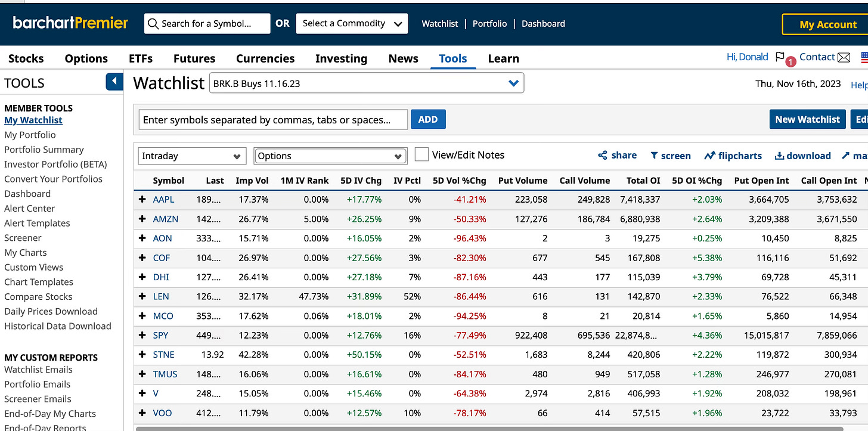Click the enter symbols input field
Viewport: 868px width, 431px height.
click(273, 120)
